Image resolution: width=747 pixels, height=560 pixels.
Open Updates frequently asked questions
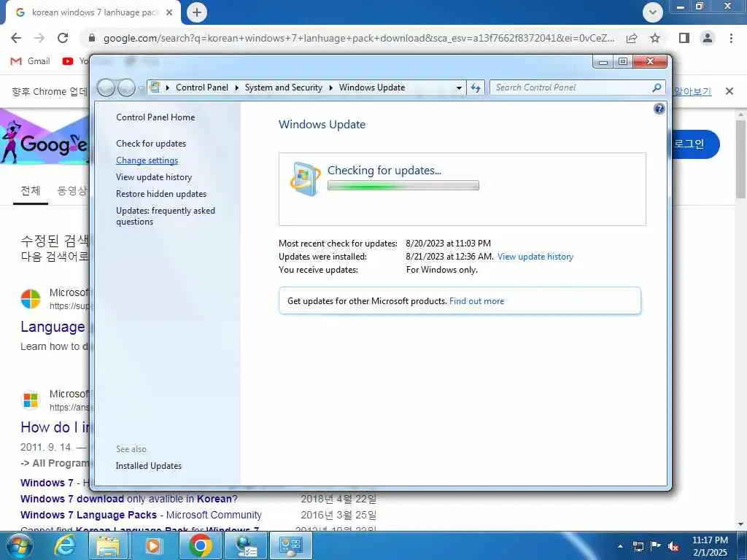(x=166, y=216)
